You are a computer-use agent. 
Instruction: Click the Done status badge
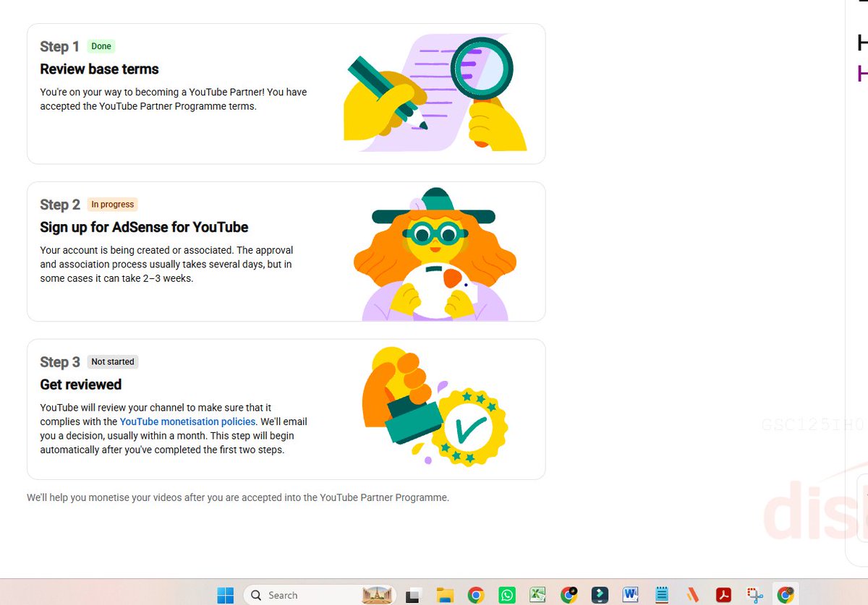101,46
